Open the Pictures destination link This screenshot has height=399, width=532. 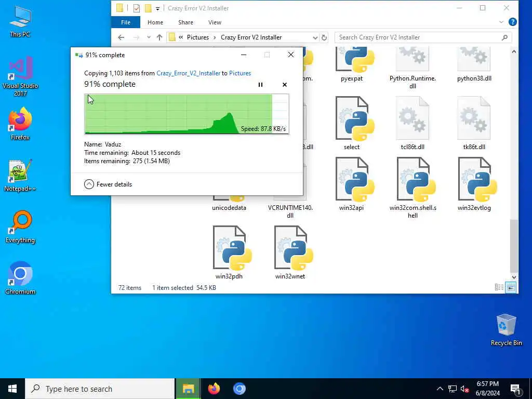pos(240,73)
